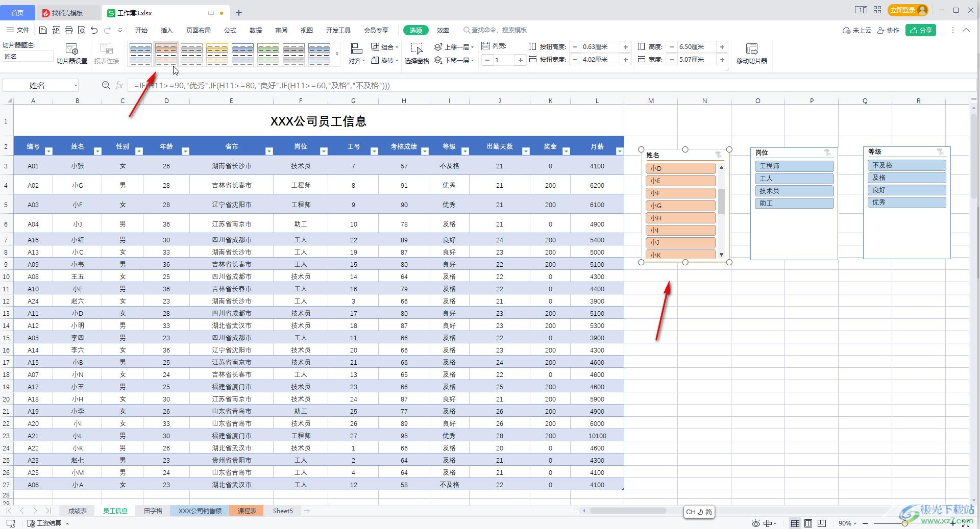Click the slicer caption input field
980x529 pixels.
(28, 57)
